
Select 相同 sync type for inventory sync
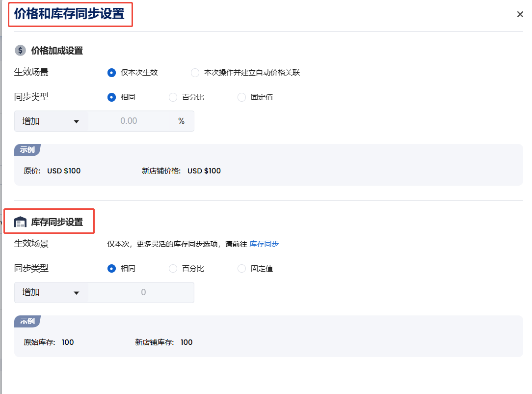pyautogui.click(x=111, y=269)
